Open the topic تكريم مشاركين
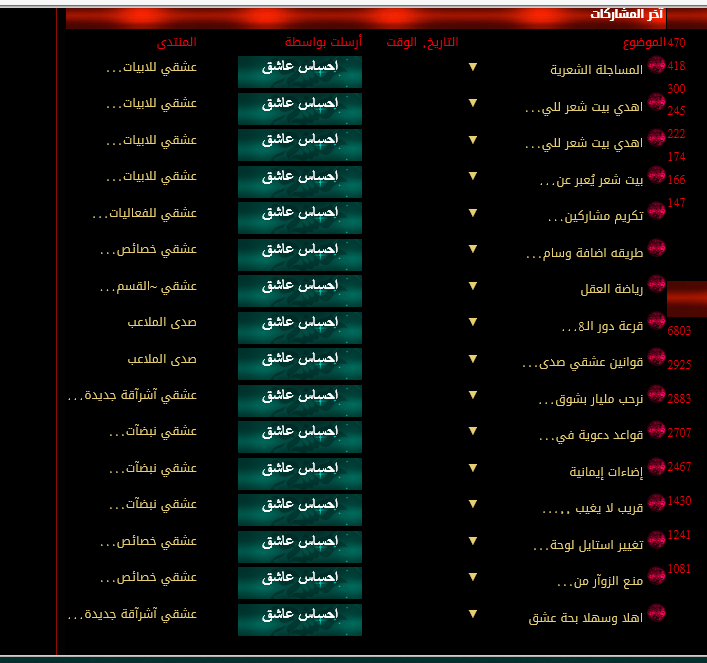 (x=596, y=216)
